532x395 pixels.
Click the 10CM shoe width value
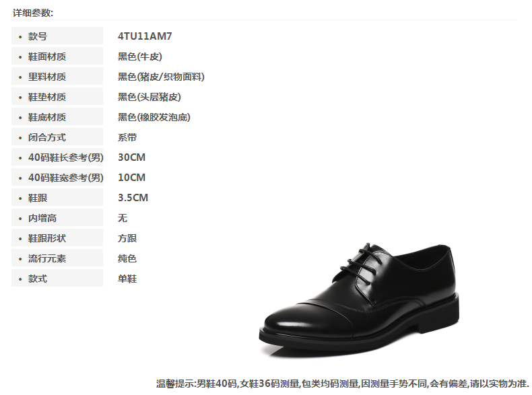pyautogui.click(x=131, y=178)
